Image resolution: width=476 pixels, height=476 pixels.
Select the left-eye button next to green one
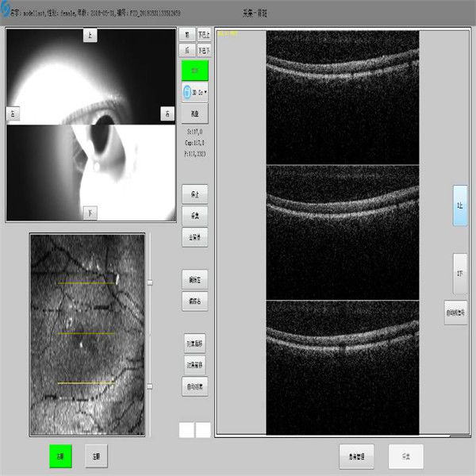[x=96, y=456]
